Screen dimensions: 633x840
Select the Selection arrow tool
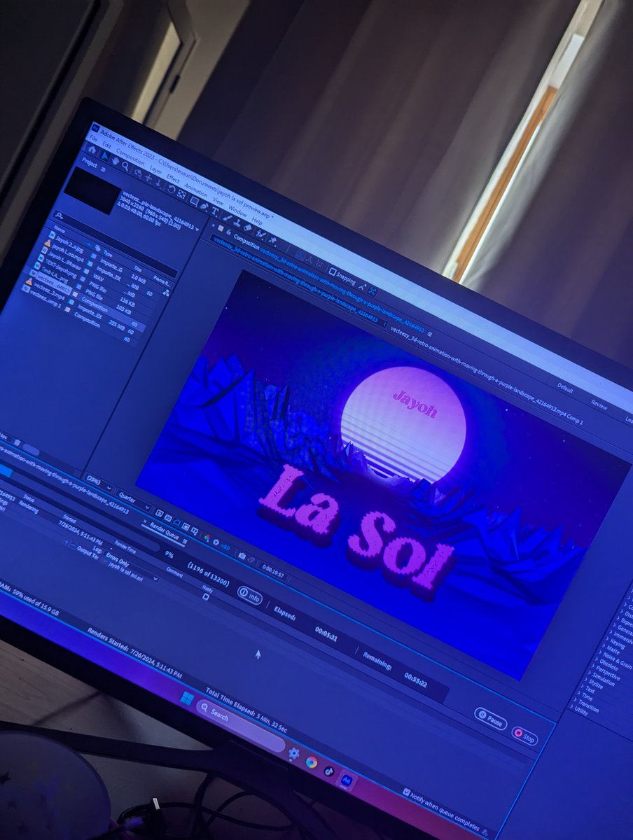coord(105,156)
